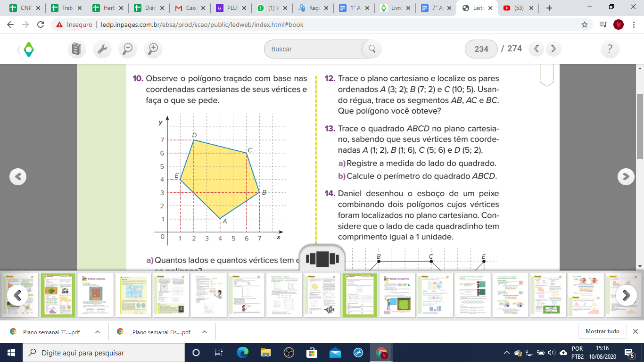Go to previous page with toolbar left chevron
644x362 pixels.
(x=537, y=49)
